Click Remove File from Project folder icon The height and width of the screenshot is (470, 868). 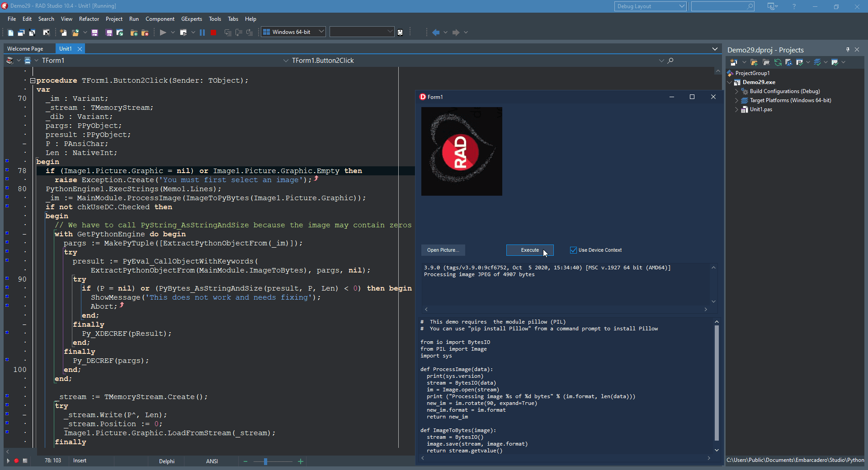pos(145,33)
